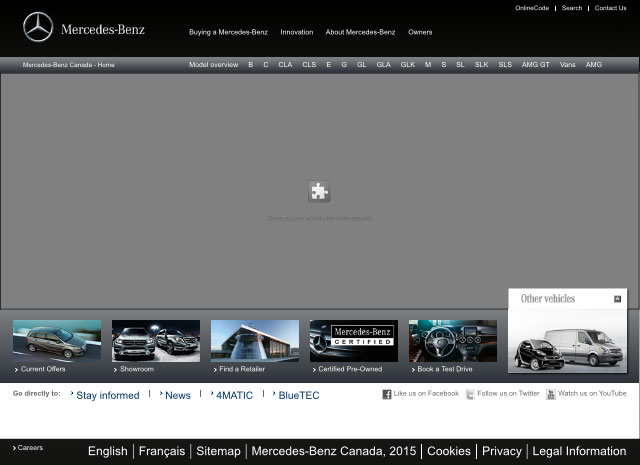Click Find a Retailer text link
The width and height of the screenshot is (640, 465).
[242, 369]
